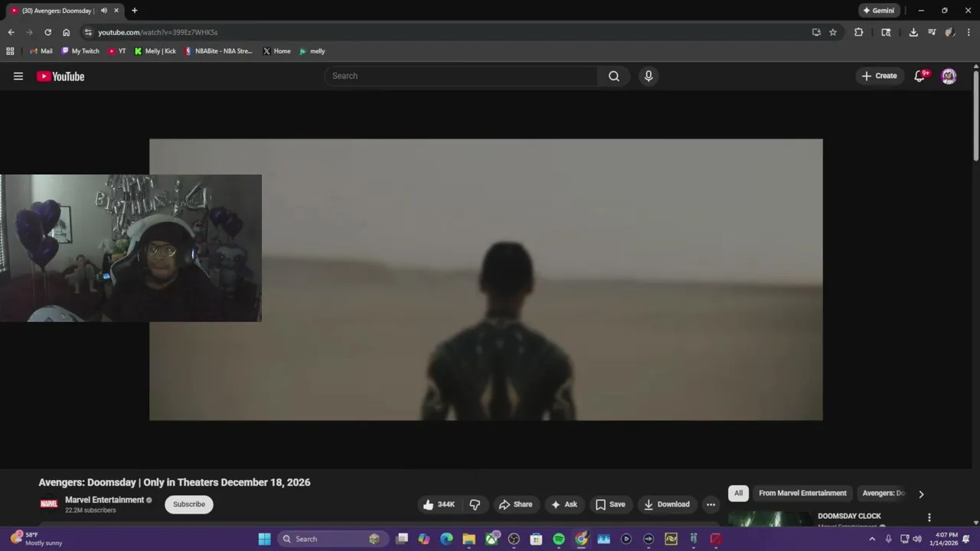Viewport: 980px width, 551px height.
Task: Install app icon in the address bar
Action: coord(816,32)
